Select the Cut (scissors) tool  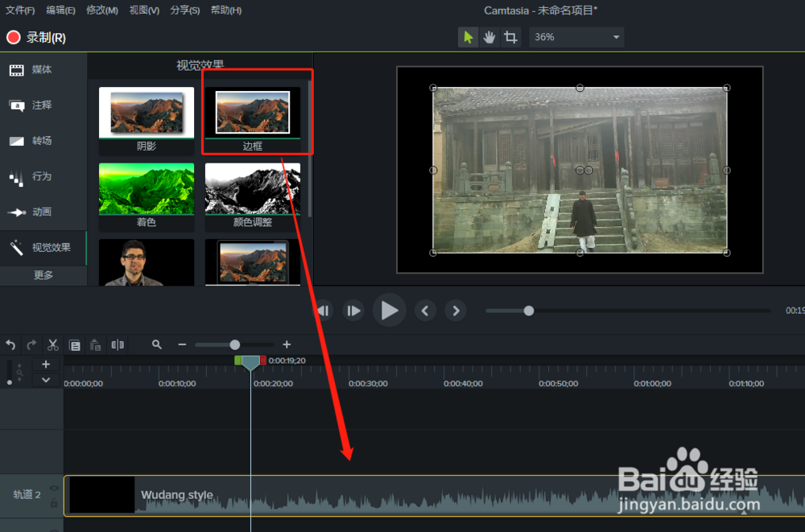pos(52,344)
